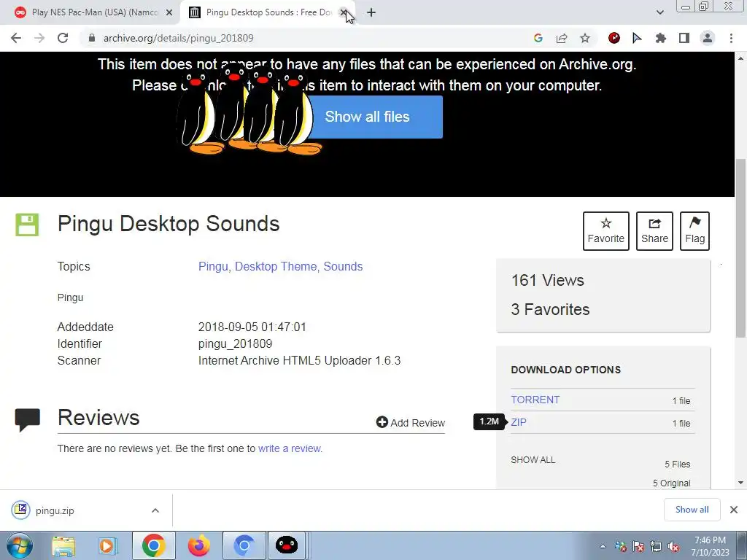Launch Firefox from the taskbar
Screen dimensions: 747x560
(x=198, y=545)
